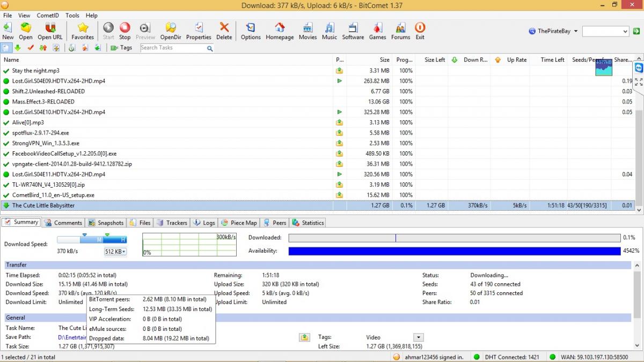
Task: Open the D:\Enetrtain save path link
Action: tap(72, 337)
